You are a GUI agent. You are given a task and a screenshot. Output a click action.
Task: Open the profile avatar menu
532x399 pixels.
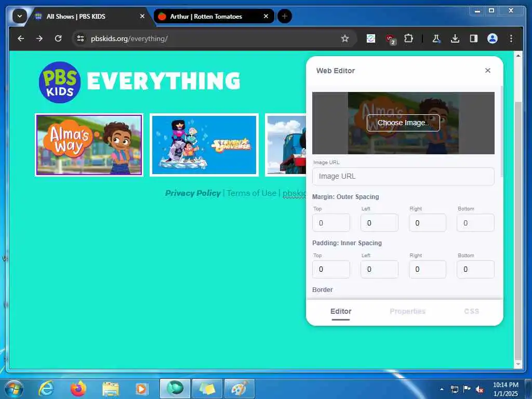click(493, 38)
